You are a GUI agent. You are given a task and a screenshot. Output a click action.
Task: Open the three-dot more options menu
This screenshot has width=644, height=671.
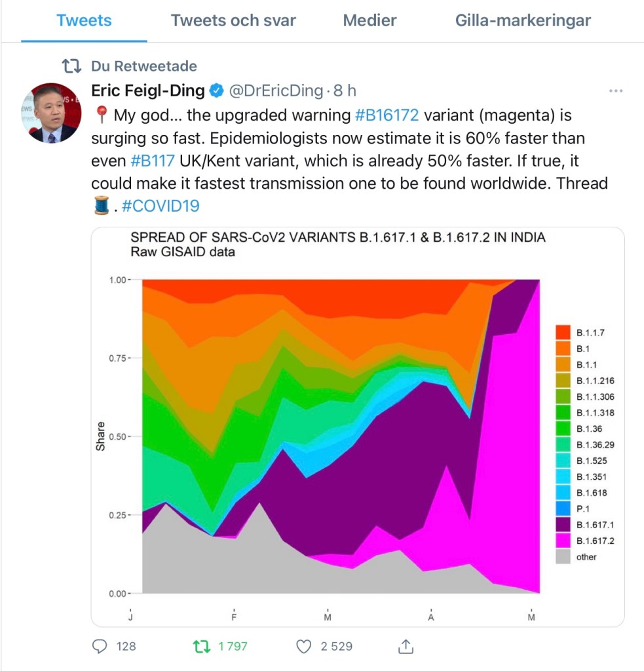615,90
